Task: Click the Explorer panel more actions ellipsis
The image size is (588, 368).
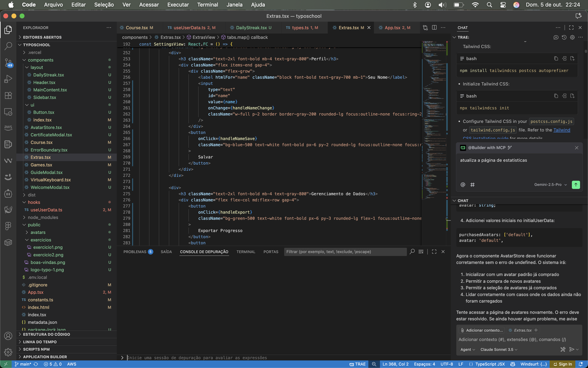Action: pos(109,28)
